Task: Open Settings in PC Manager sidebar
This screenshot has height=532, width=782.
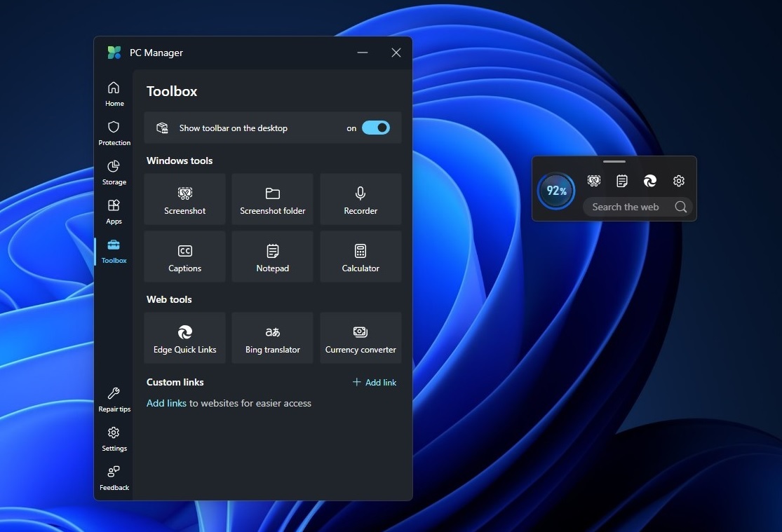Action: point(114,439)
